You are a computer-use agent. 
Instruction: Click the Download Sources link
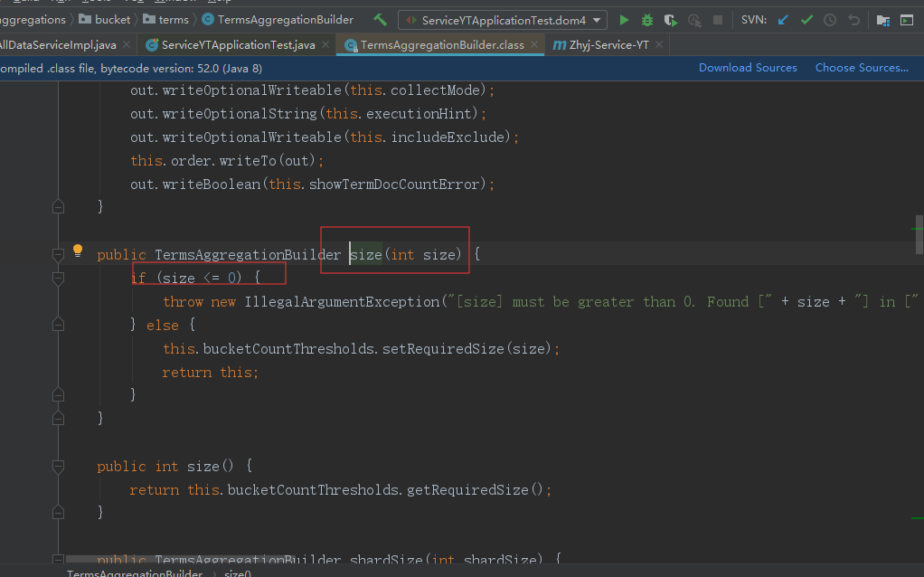click(748, 68)
